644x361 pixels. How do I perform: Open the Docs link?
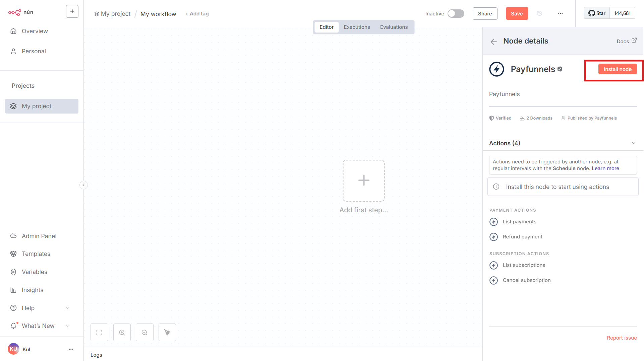click(626, 41)
